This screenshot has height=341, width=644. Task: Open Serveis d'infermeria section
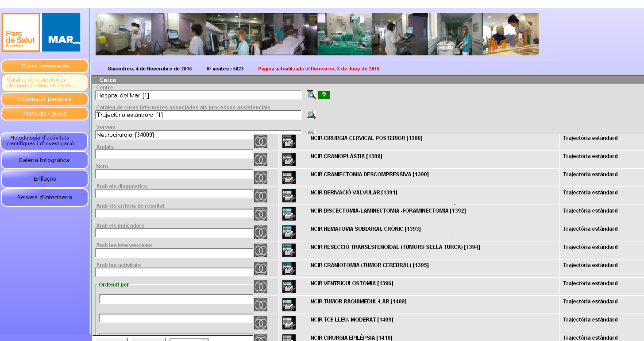pos(45,198)
